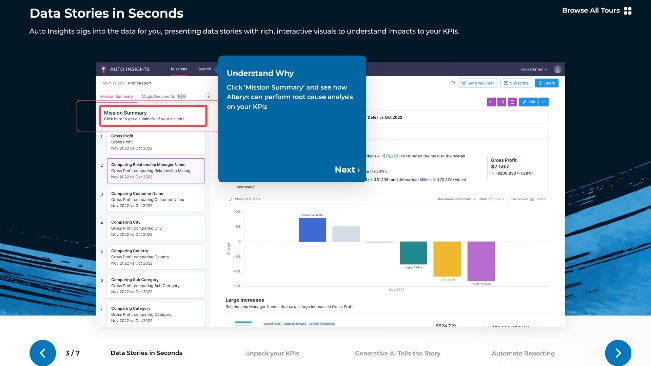The image size is (651, 366).
Task: Jump to the Unpack your KPIs section
Action: coord(272,353)
